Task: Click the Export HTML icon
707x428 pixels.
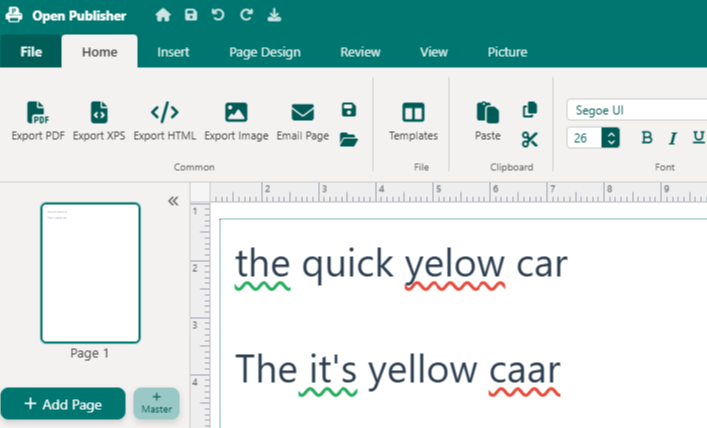Action: coord(165,112)
